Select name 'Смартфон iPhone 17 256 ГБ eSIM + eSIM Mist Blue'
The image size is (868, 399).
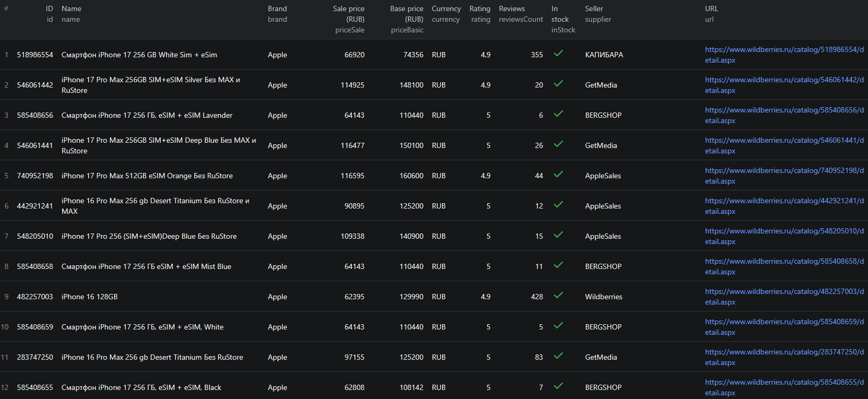(x=146, y=266)
